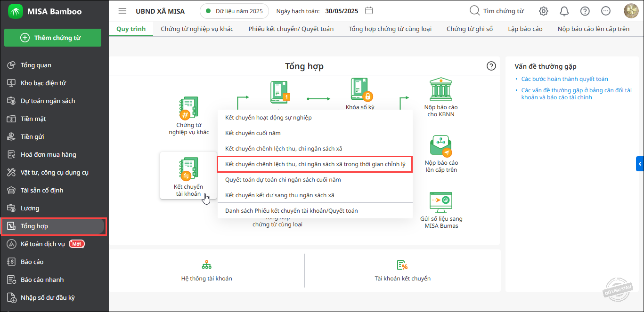The width and height of the screenshot is (644, 312).
Task: Open the notifications bell icon
Action: (564, 11)
